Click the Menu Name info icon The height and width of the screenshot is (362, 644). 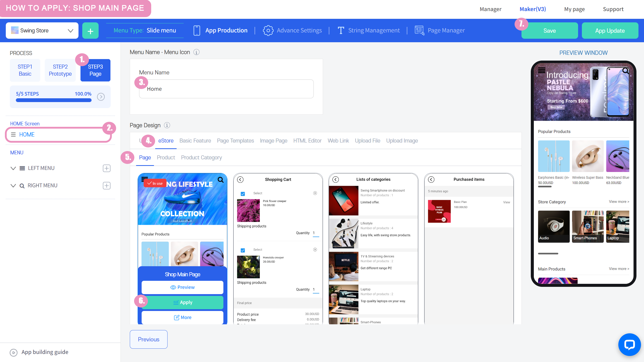click(196, 52)
